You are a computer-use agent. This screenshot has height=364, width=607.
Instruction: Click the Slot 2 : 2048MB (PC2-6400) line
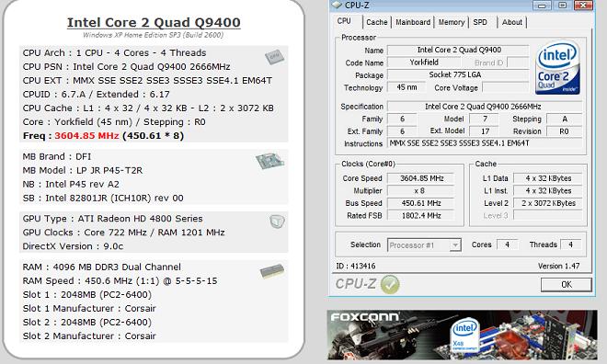[x=87, y=323]
